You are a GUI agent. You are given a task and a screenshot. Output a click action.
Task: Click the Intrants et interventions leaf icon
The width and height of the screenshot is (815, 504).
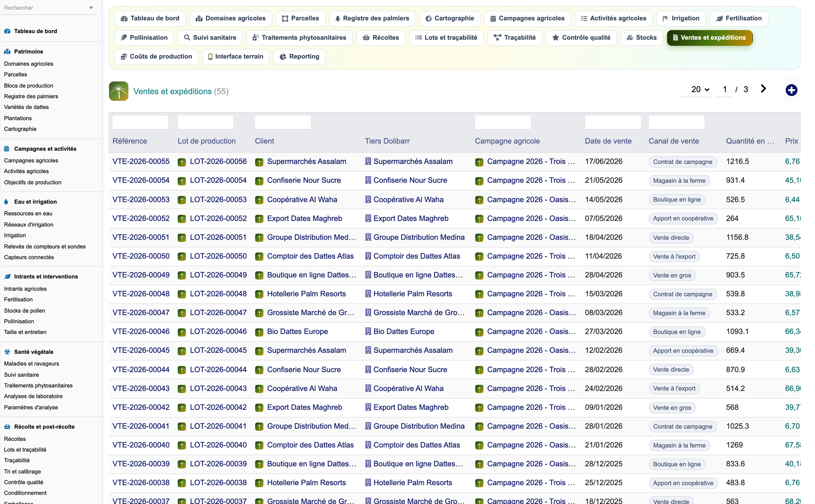(x=7, y=277)
